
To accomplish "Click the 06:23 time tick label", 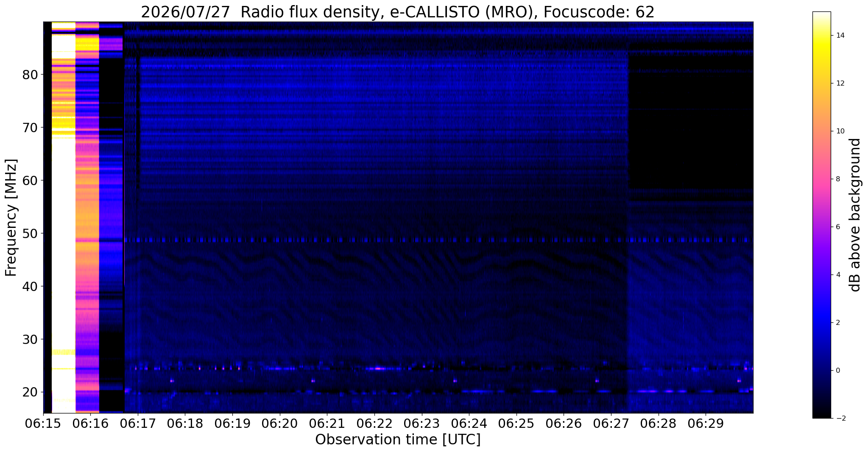I will click(x=422, y=423).
